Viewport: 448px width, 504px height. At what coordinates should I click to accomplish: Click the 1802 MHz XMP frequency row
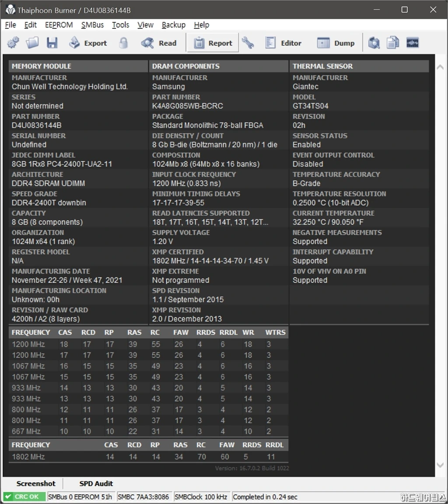click(x=148, y=456)
